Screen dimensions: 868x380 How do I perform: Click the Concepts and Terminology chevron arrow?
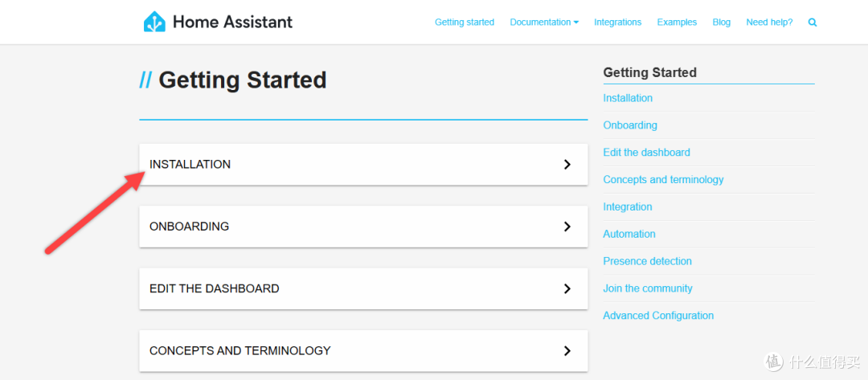click(x=567, y=351)
